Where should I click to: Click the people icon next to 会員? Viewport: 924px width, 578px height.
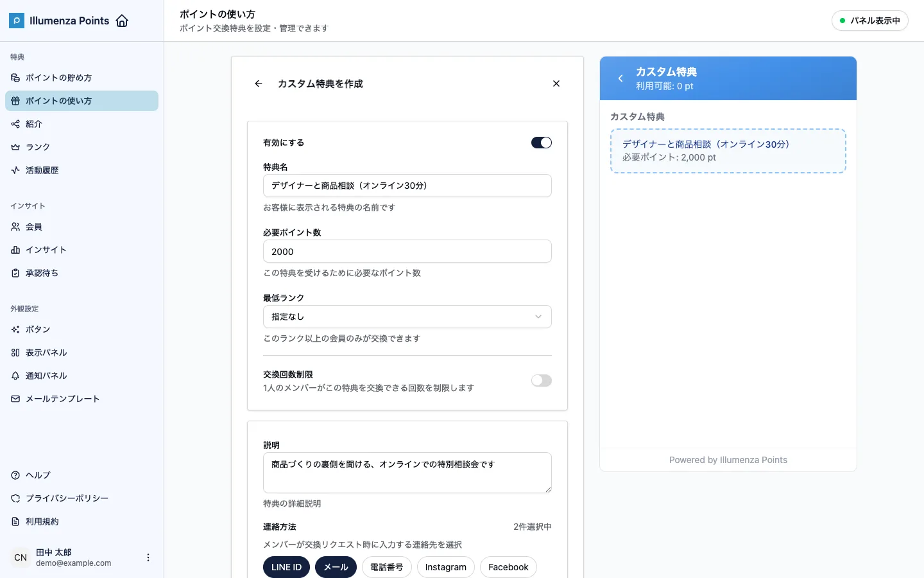(15, 227)
